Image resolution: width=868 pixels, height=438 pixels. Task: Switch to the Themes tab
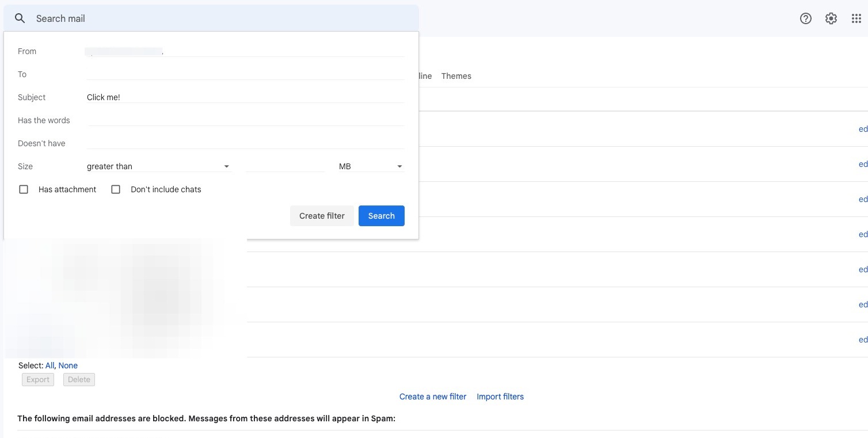tap(456, 76)
